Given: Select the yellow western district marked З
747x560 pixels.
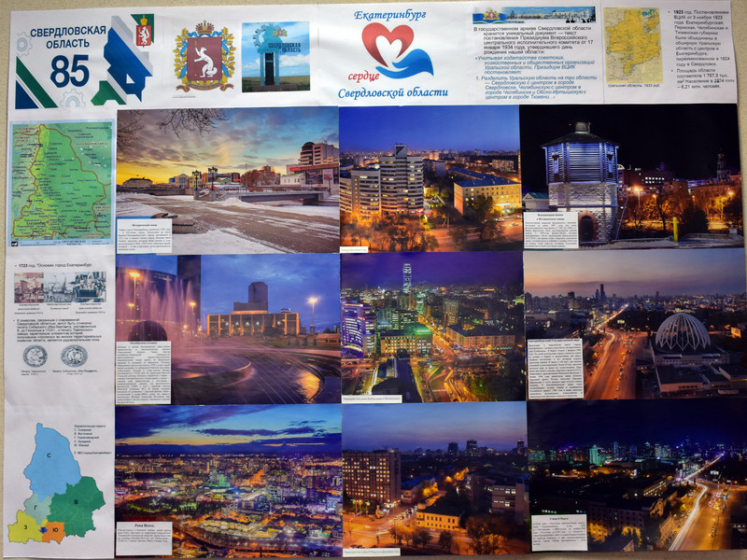Looking at the screenshot, I should pyautogui.click(x=24, y=528).
